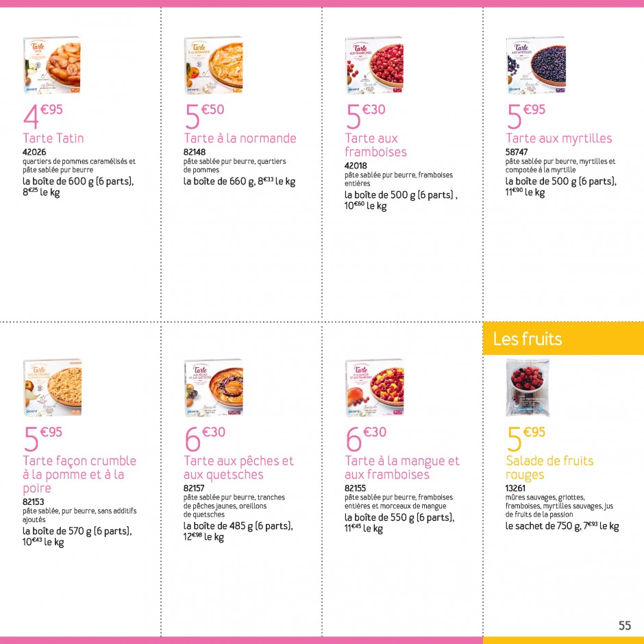Click the Tarte Tatin title
Image resolution: width=644 pixels, height=644 pixels.
53,138
